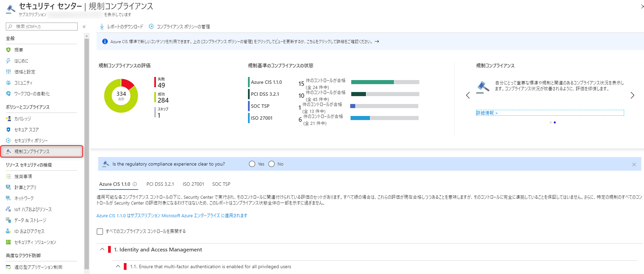Click the 規制コンプライアンス gavel icon in sidebar
The width and height of the screenshot is (644, 274).
click(x=8, y=151)
